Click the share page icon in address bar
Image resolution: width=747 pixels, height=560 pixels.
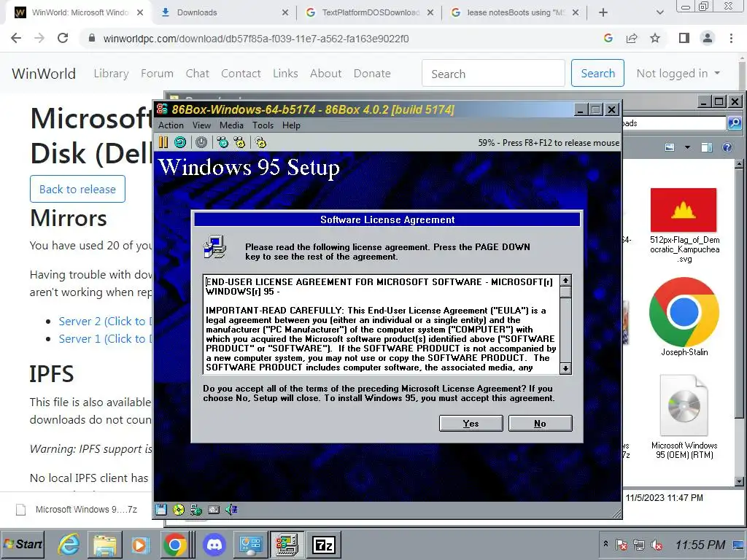click(632, 38)
